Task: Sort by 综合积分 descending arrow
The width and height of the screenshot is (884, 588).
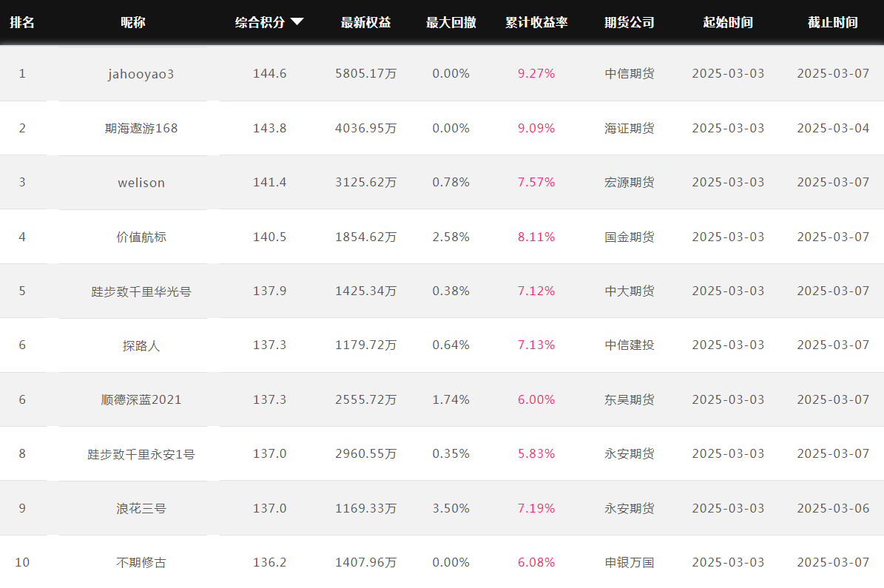Action: pyautogui.click(x=297, y=22)
